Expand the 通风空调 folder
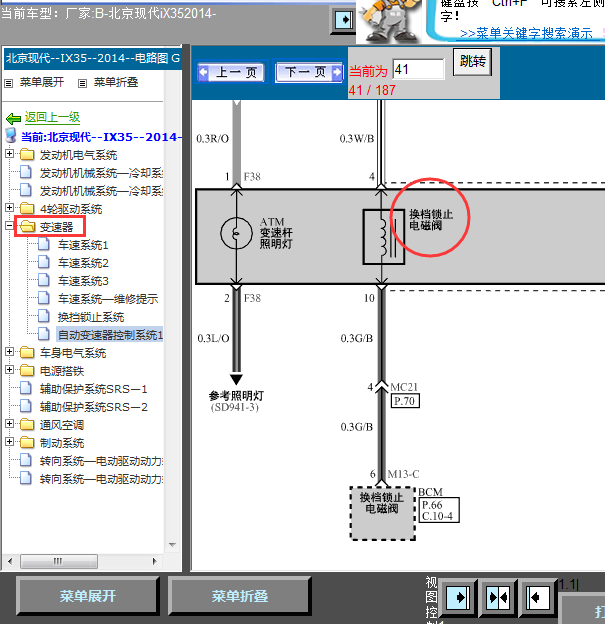The width and height of the screenshot is (605, 626). 10,423
